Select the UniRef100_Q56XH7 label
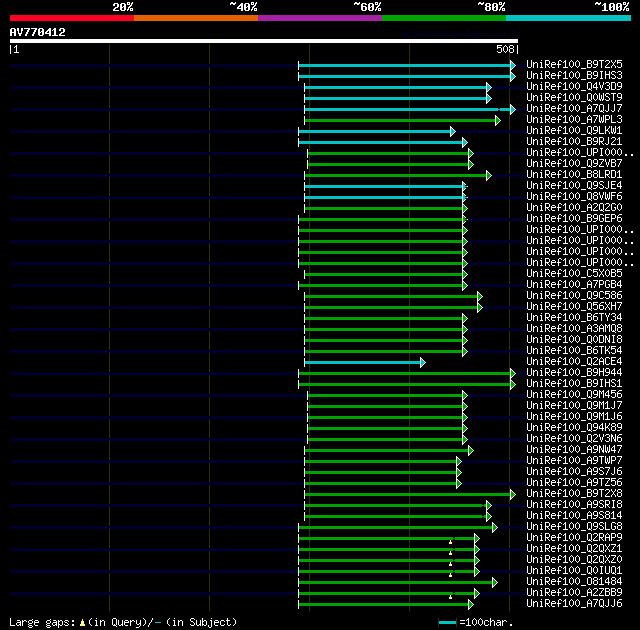Viewport: 640px width, 630px height. [574, 307]
